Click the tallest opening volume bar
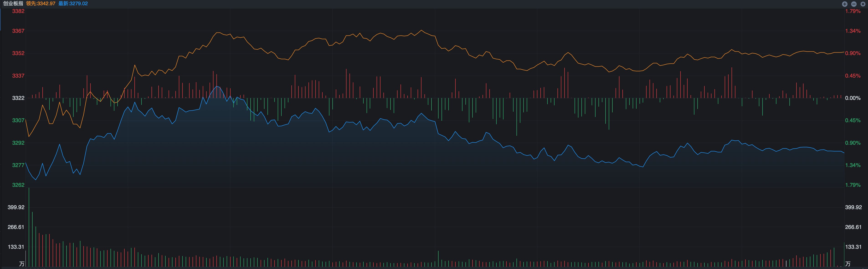 click(x=29, y=227)
